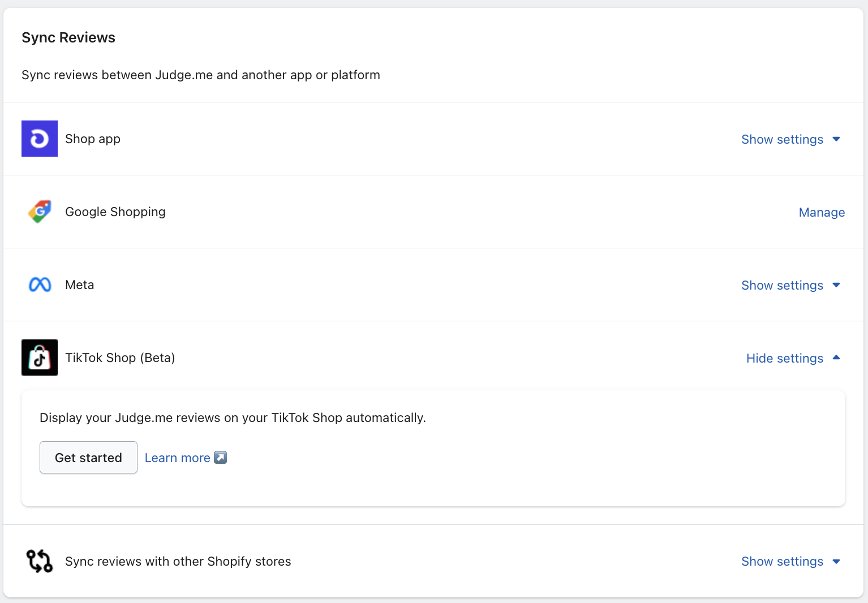
Task: Click the external link icon beside Learn more
Action: pos(221,458)
